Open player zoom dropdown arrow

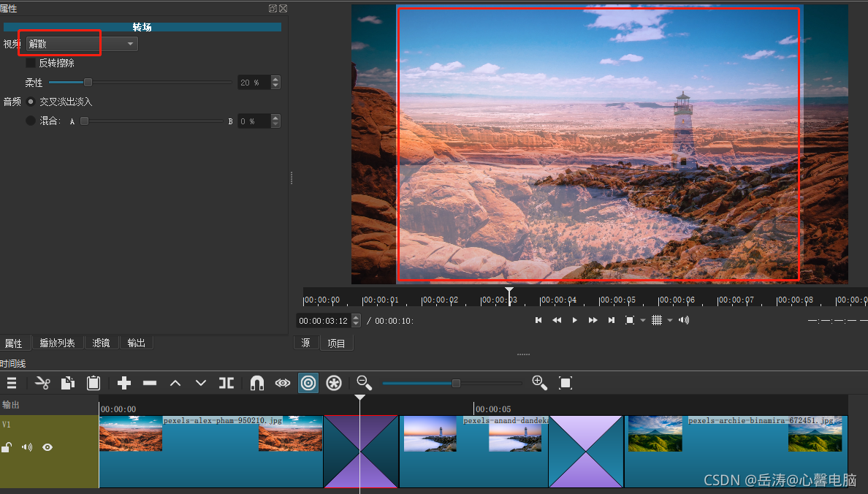click(x=643, y=320)
